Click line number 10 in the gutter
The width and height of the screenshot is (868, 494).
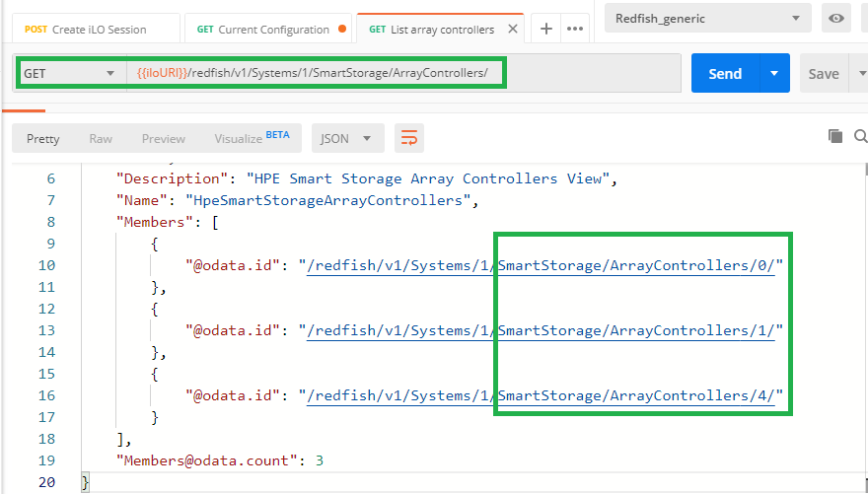pos(46,265)
